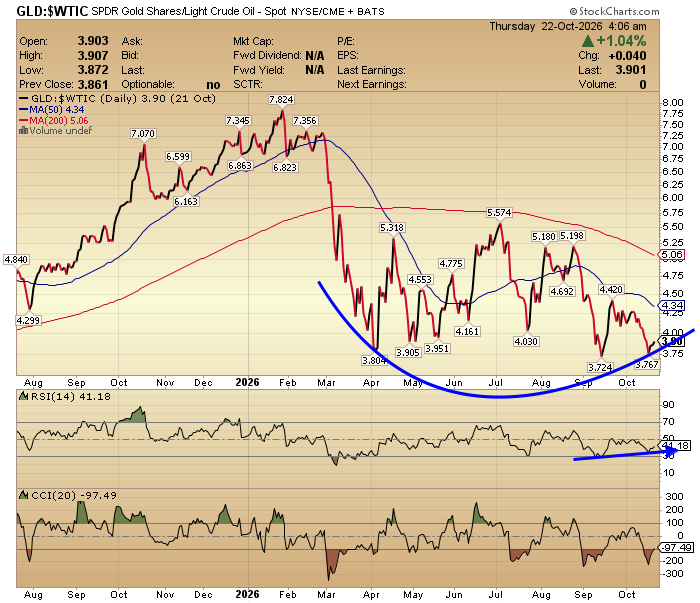
Task: Click the Mkt Cap field label
Action: pos(253,42)
